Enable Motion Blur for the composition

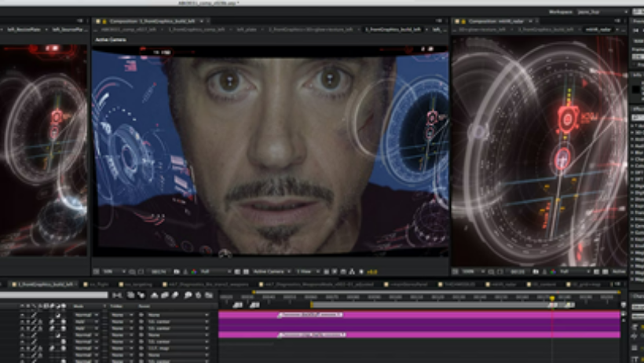coord(174,295)
